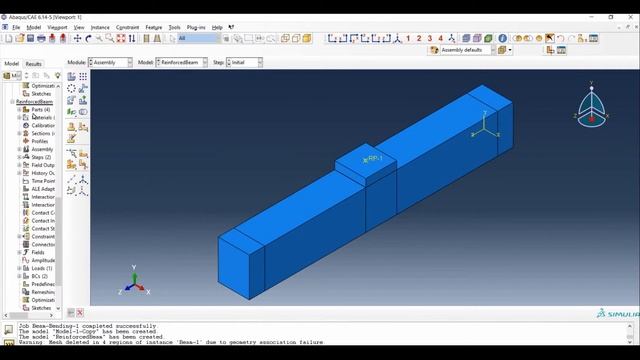Switch to the Model tab
This screenshot has width=640, height=360.
11,64
